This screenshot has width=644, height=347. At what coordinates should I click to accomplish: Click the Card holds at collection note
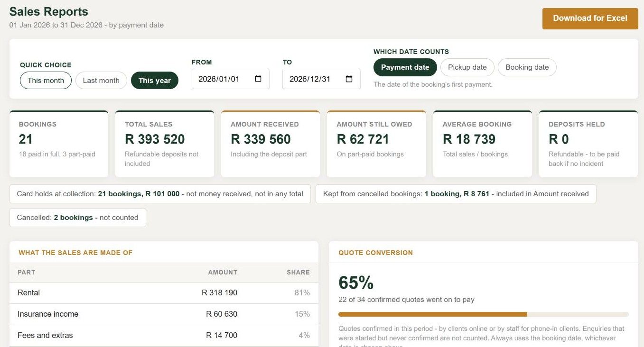[160, 194]
